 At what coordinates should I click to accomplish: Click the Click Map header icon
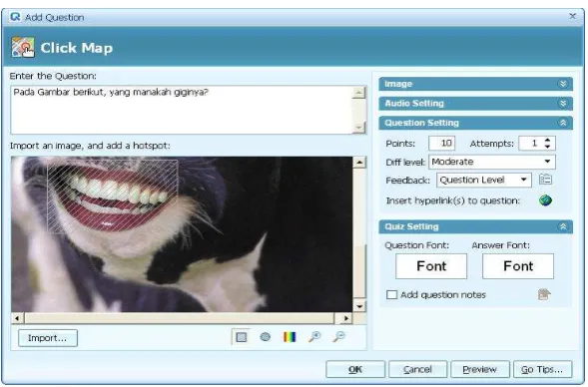[23, 47]
